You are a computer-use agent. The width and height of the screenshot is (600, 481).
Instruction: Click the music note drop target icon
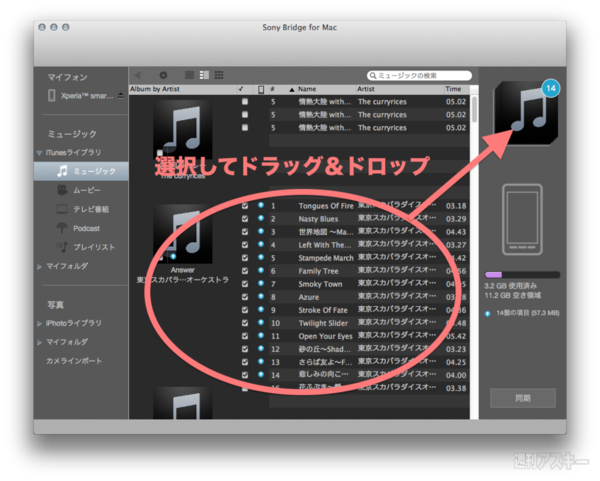526,113
